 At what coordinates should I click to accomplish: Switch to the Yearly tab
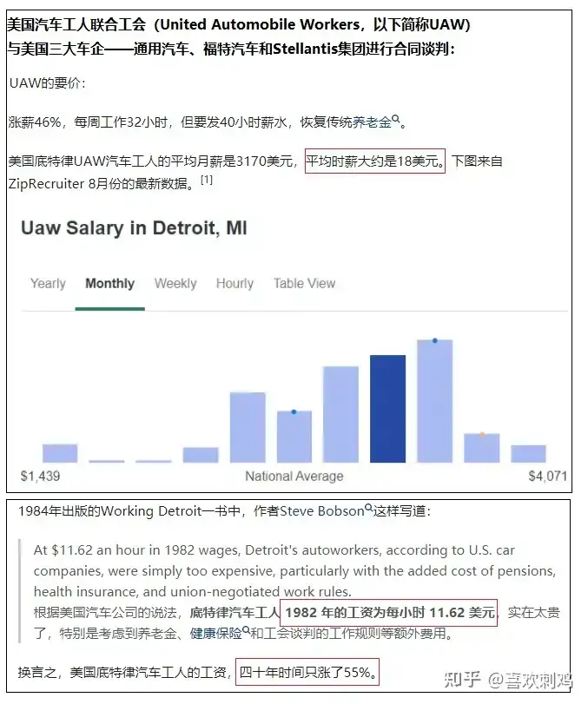coord(48,283)
